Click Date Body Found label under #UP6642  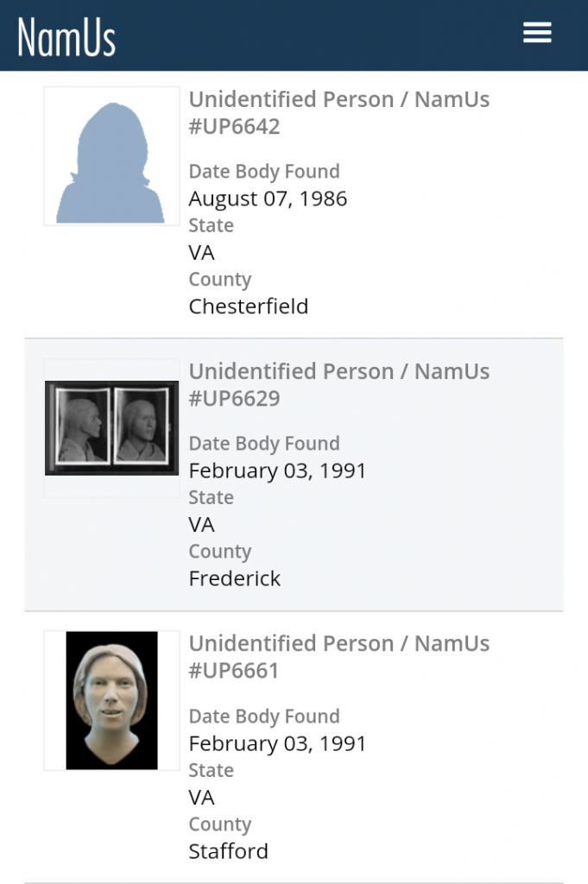pyautogui.click(x=263, y=172)
